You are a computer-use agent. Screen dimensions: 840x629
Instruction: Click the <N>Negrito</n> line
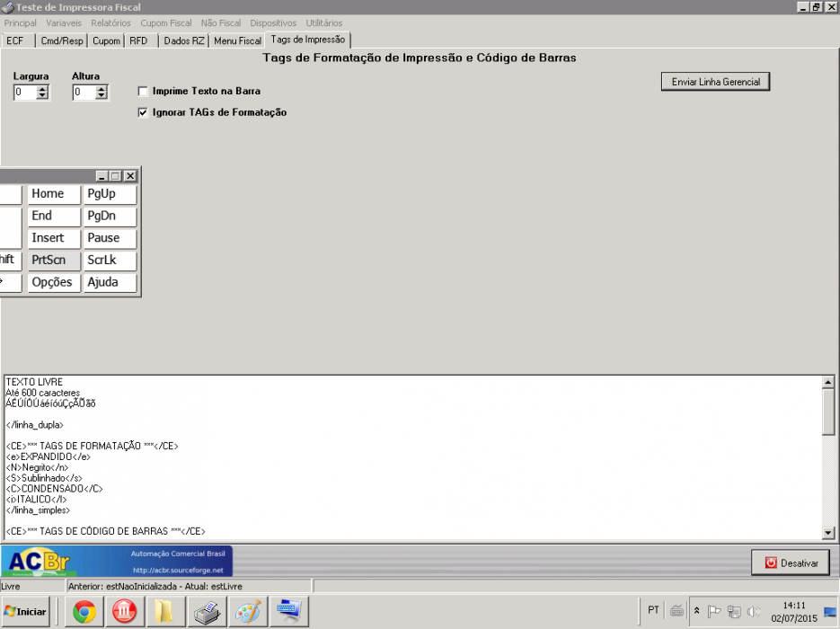[37, 467]
